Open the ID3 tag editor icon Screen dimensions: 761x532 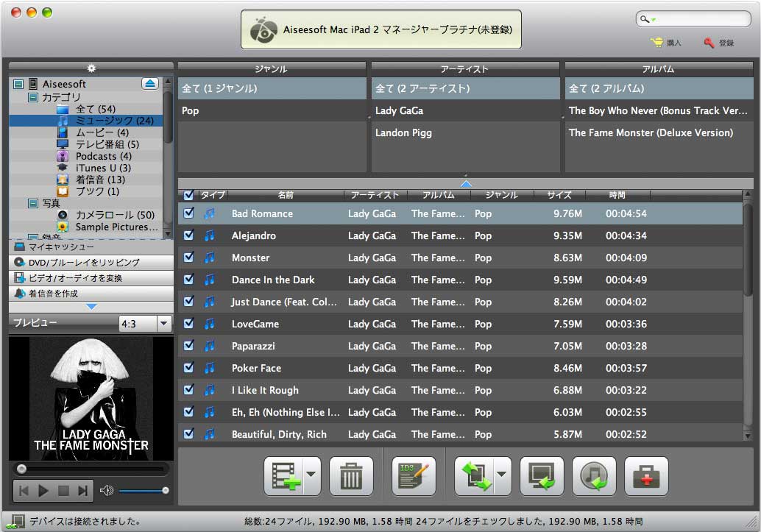[414, 477]
